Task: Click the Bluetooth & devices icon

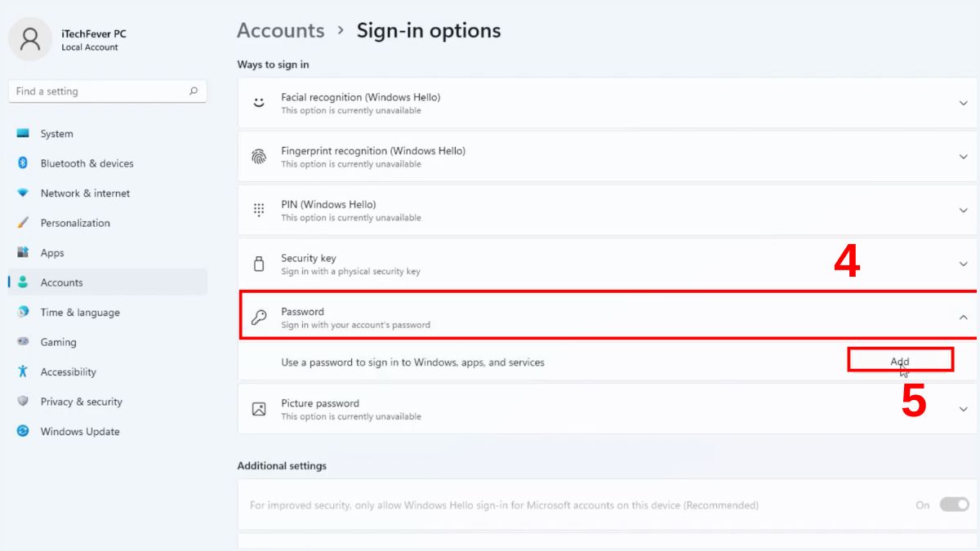Action: (x=23, y=163)
